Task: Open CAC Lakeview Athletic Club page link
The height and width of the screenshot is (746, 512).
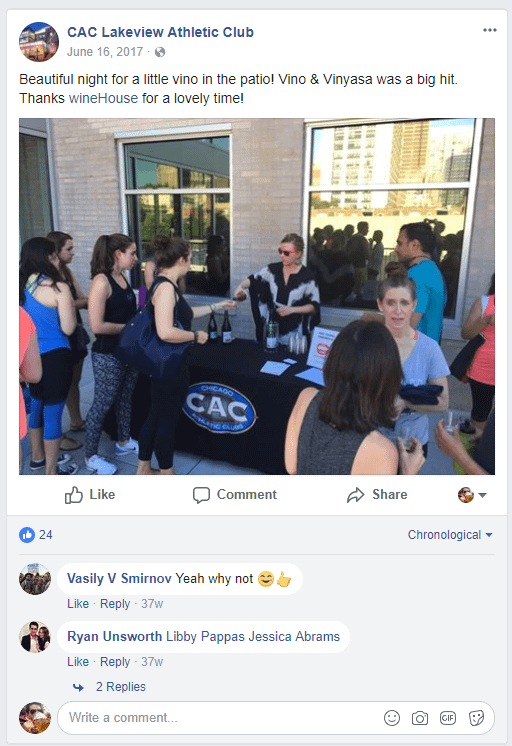Action: pos(160,32)
